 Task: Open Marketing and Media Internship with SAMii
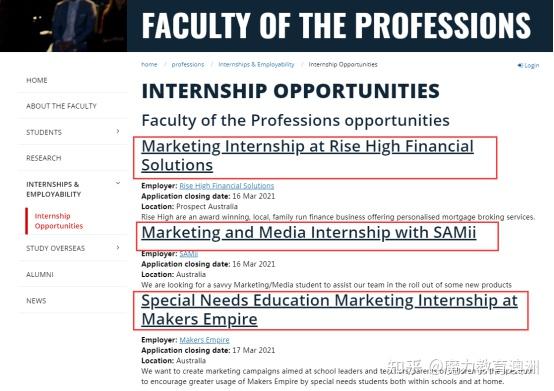309,233
